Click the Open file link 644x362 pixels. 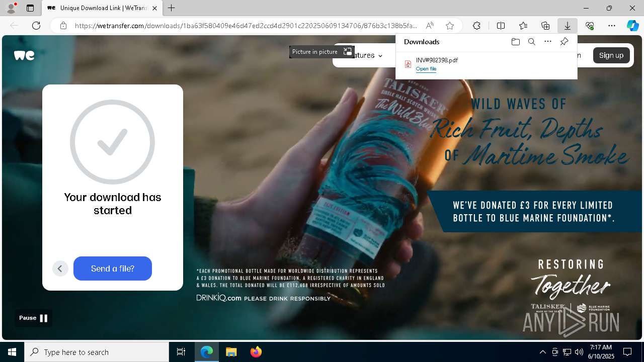[426, 69]
